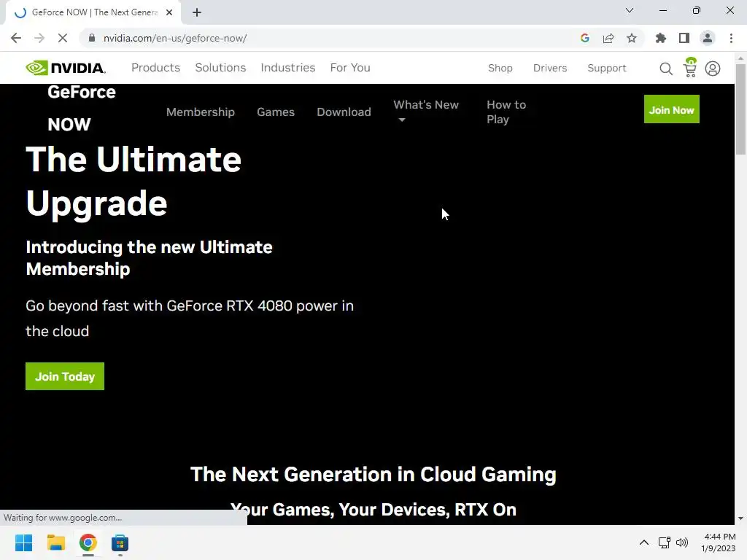The height and width of the screenshot is (560, 747).
Task: Open the network status tray icon
Action: [x=665, y=542]
